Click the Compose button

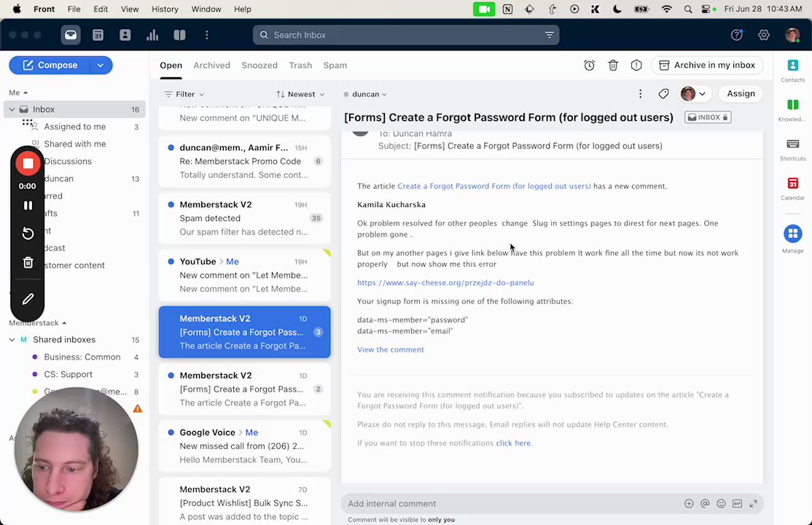click(x=50, y=66)
